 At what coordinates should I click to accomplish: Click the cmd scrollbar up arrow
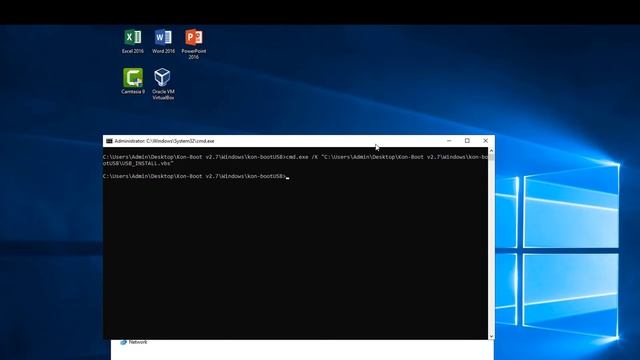491,151
